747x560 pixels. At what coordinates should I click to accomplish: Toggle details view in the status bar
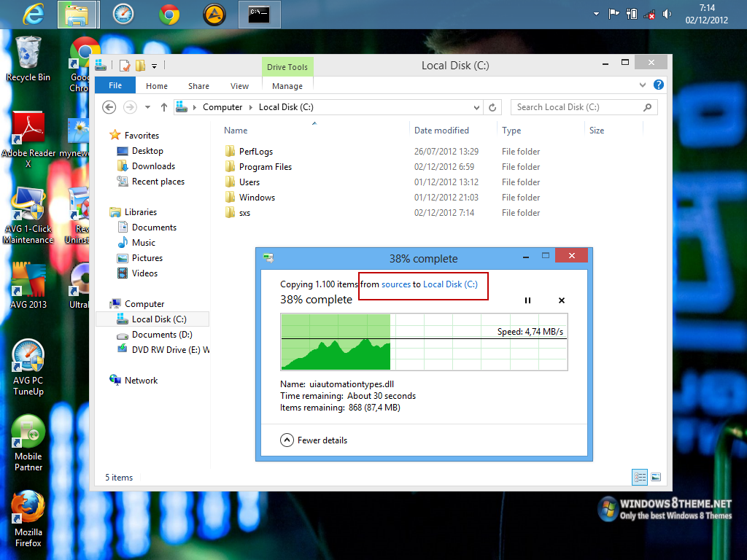pos(639,477)
